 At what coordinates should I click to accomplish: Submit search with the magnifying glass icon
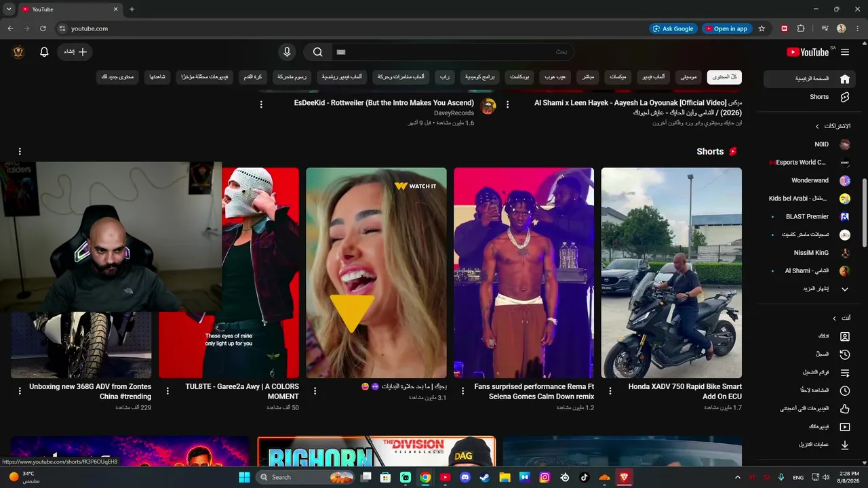[317, 52]
